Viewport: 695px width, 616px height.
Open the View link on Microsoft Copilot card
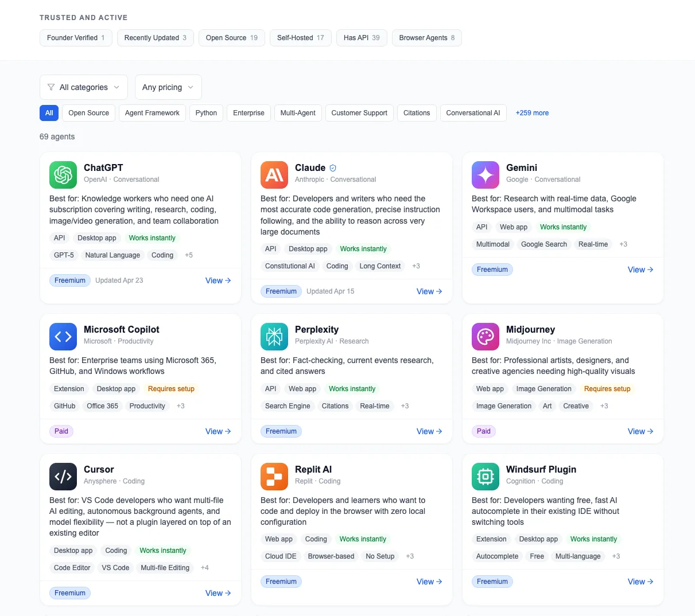[x=218, y=431]
